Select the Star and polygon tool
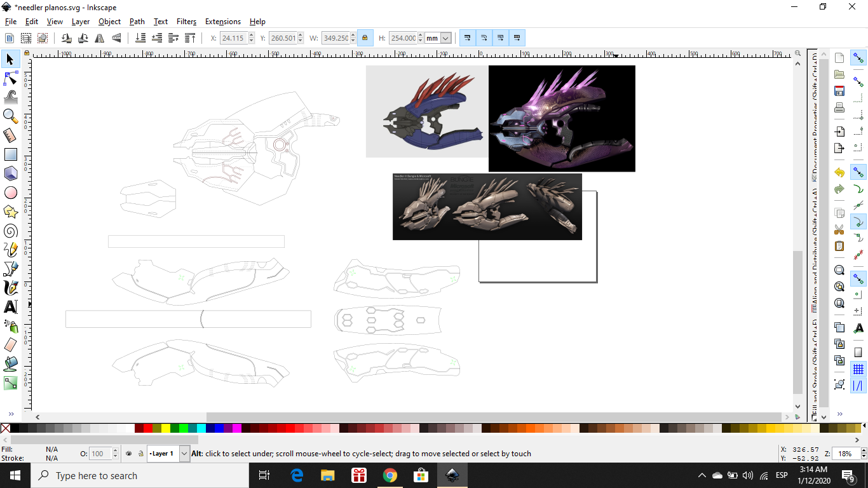This screenshot has height=488, width=868. [10, 212]
